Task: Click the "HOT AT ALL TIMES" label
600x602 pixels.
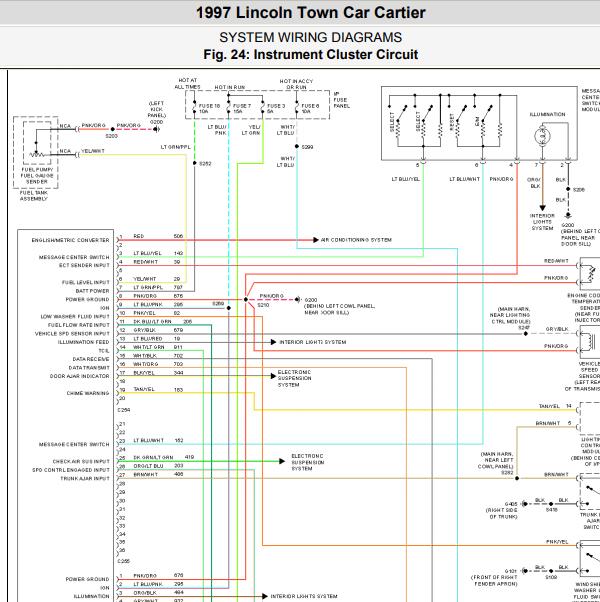Action: (188, 84)
